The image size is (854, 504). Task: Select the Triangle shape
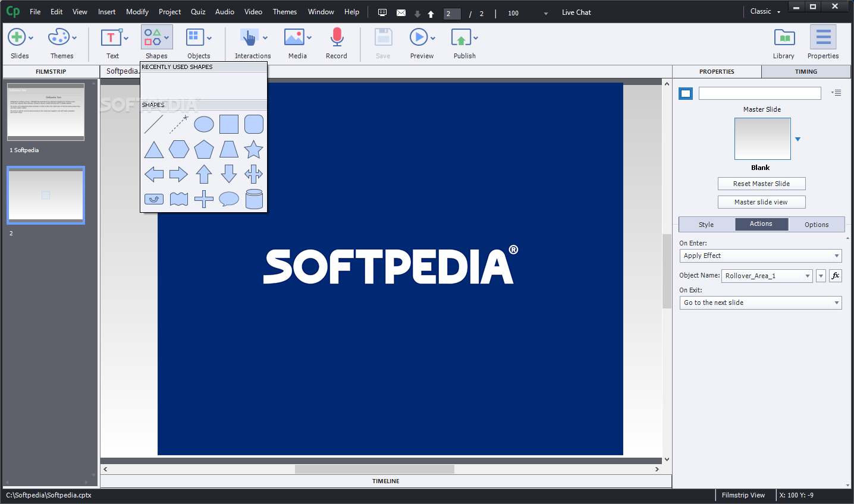[x=154, y=149]
